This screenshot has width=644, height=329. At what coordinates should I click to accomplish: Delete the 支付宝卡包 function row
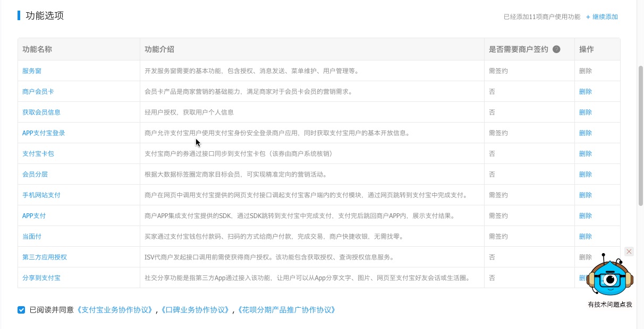pyautogui.click(x=585, y=154)
